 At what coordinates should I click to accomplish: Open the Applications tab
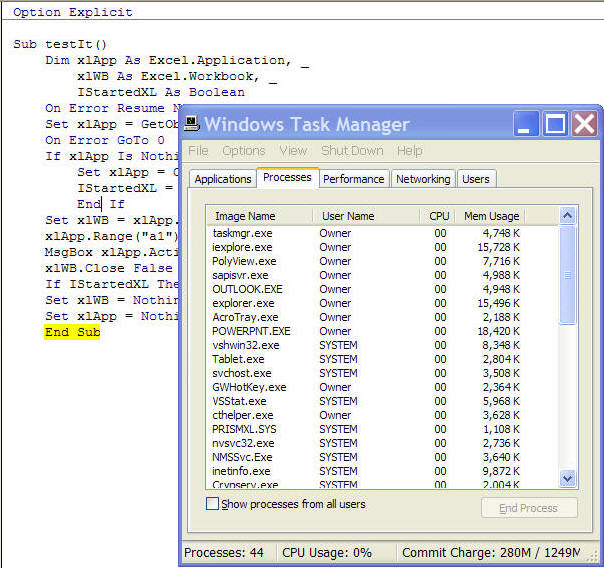point(222,179)
